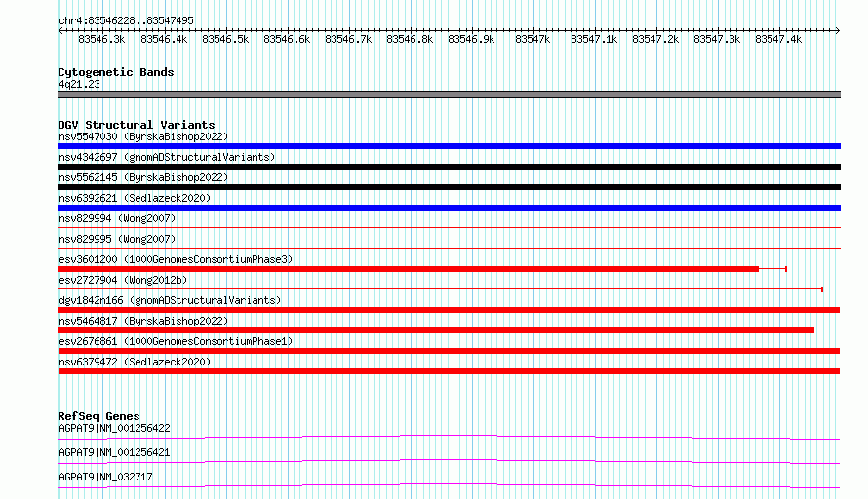Select the black bar for nsv5562145

coord(449,187)
